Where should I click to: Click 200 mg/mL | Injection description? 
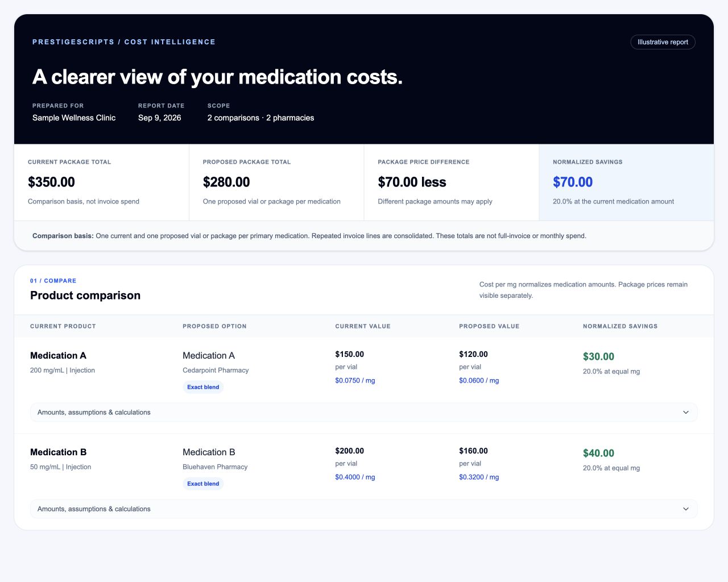pos(63,370)
